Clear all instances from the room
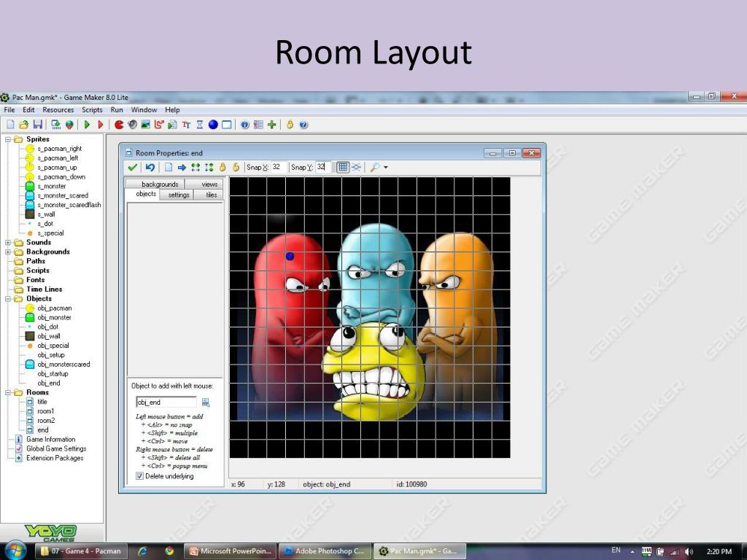The image size is (747, 560). 169,167
